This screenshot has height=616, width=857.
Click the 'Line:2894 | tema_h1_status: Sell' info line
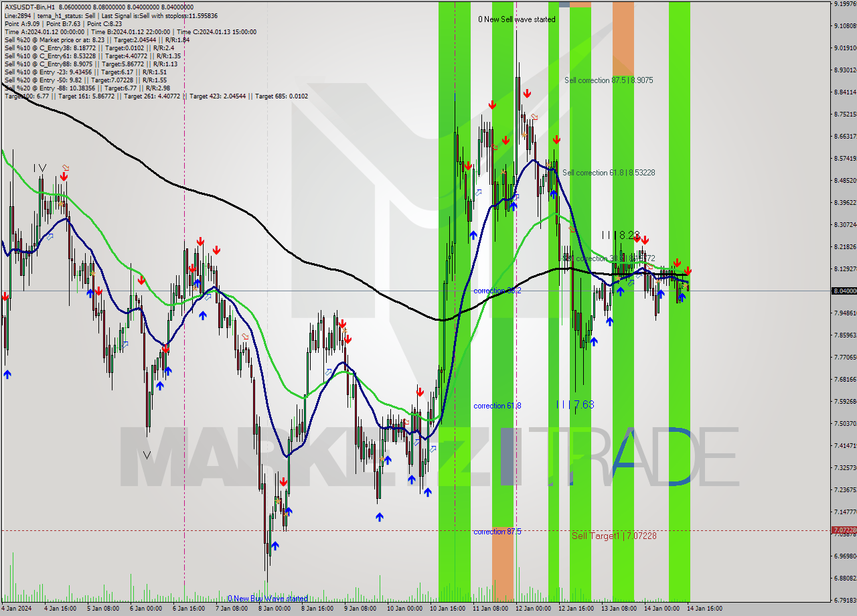pyautogui.click(x=110, y=15)
